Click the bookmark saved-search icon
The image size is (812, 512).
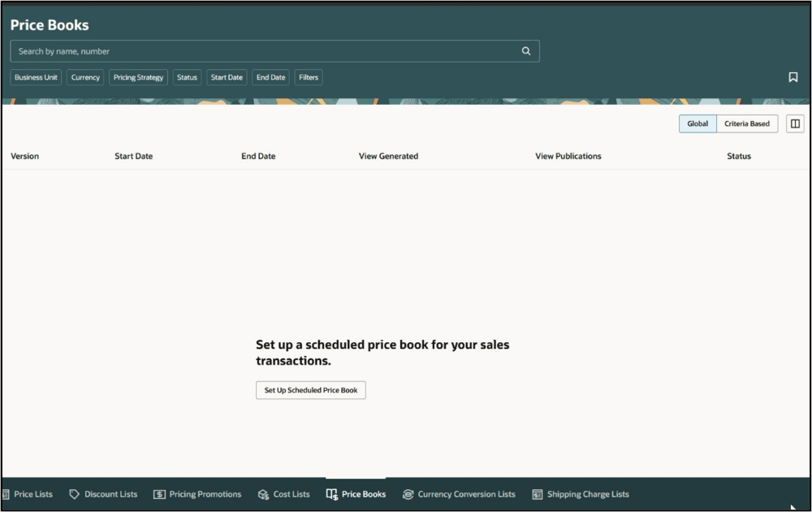[793, 77]
